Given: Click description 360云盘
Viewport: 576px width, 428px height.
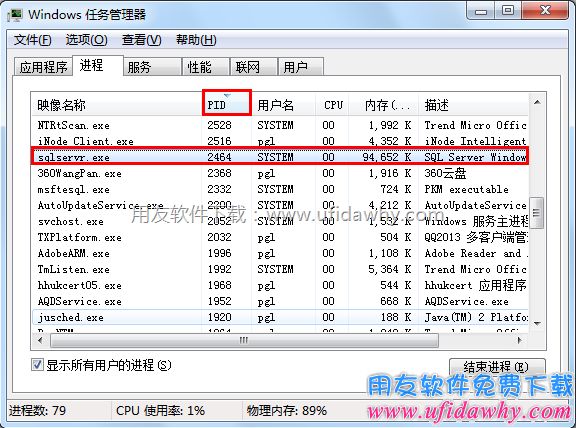Looking at the screenshot, I should click(445, 173).
